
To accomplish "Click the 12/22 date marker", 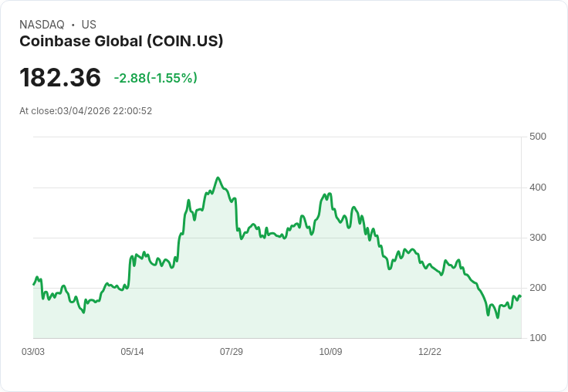I will click(x=430, y=352).
